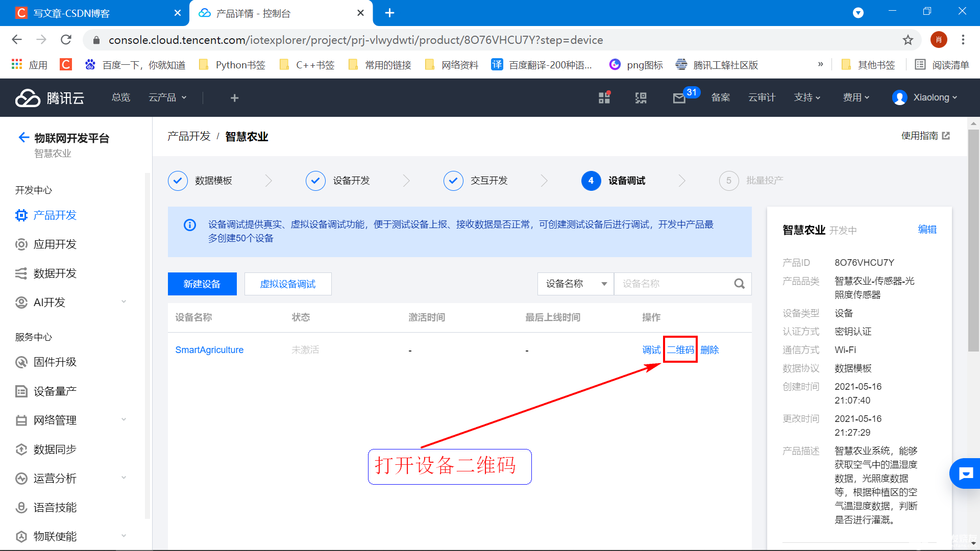Go back in browser history
Image resolution: width=980 pixels, height=551 pixels.
17,40
